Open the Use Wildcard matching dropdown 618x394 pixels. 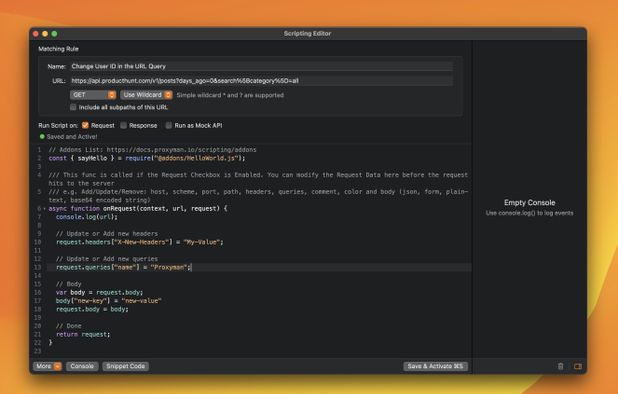click(146, 95)
